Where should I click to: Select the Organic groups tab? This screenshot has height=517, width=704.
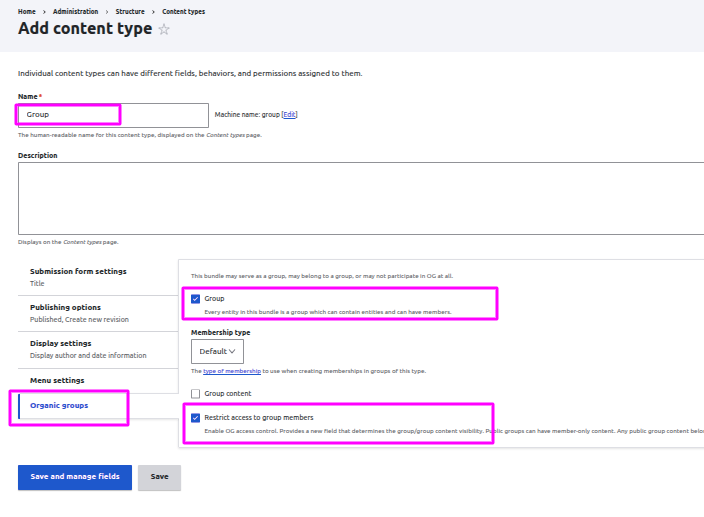pos(59,405)
